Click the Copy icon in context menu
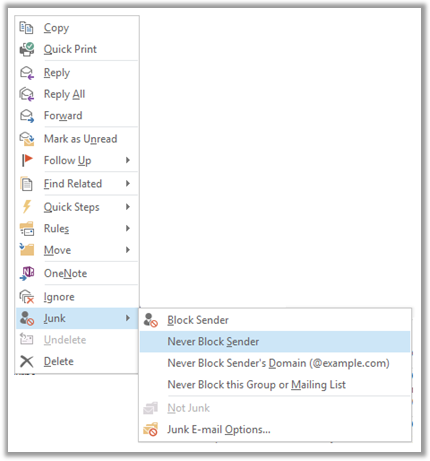This screenshot has height=461, width=430. pos(26,28)
